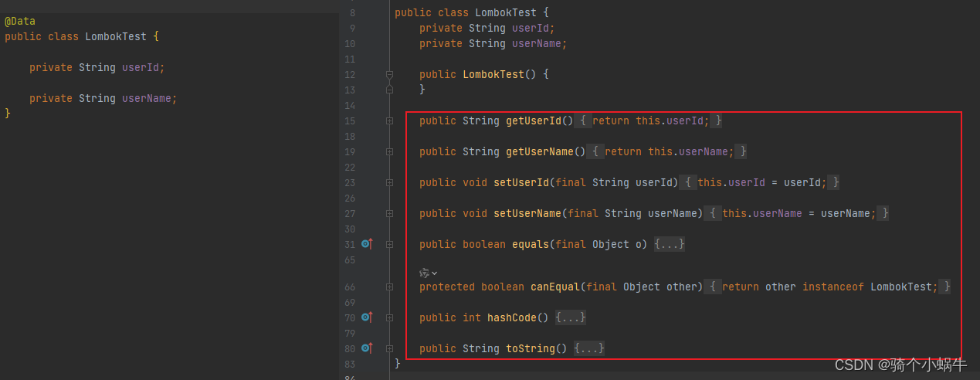
Task: Click the toString method name
Action: click(x=531, y=348)
